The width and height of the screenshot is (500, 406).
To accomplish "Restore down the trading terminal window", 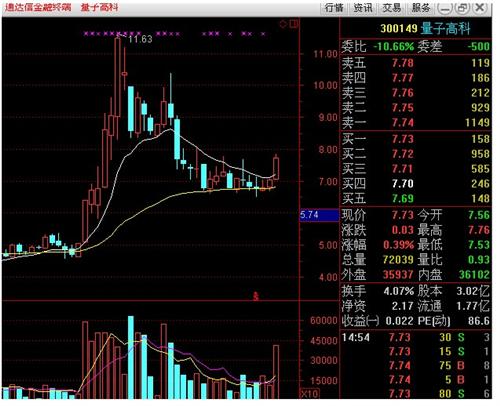I will click(x=462, y=8).
